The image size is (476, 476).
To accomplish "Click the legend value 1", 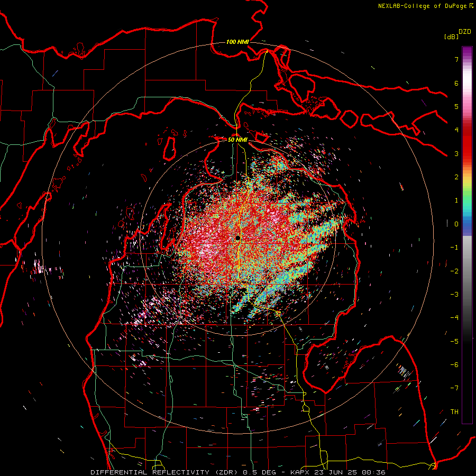I will pyautogui.click(x=456, y=200).
